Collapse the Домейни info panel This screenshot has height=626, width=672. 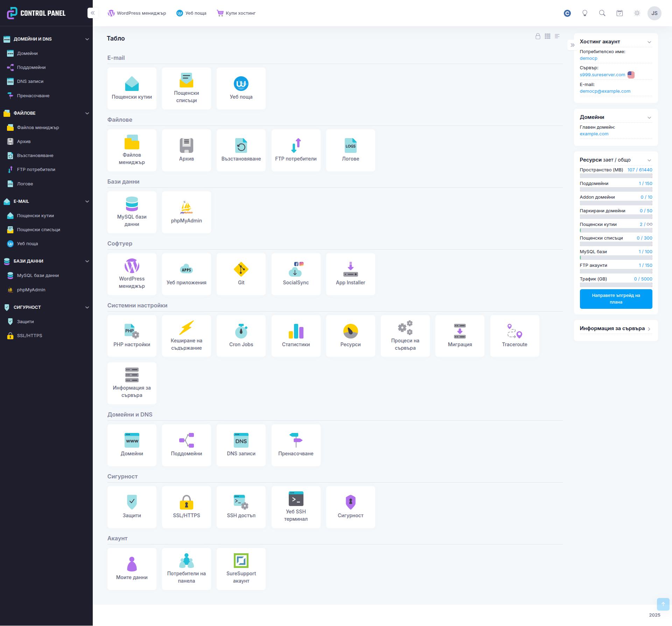pos(649,118)
